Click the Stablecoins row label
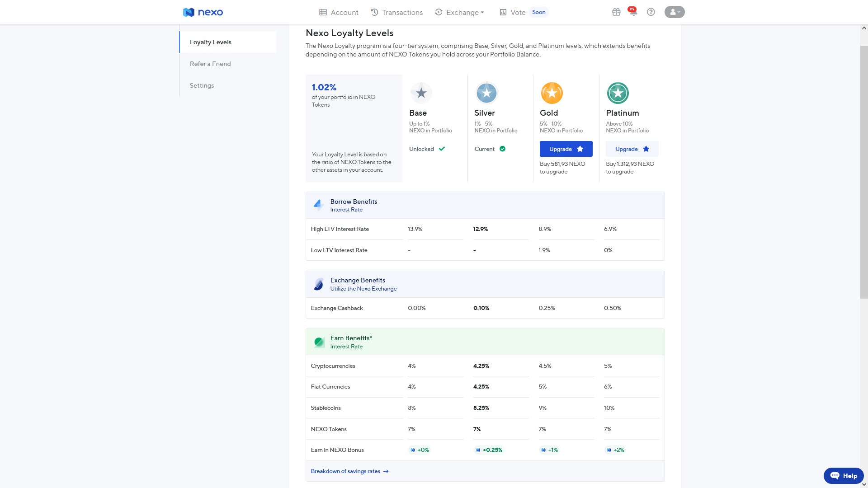 coord(326,408)
